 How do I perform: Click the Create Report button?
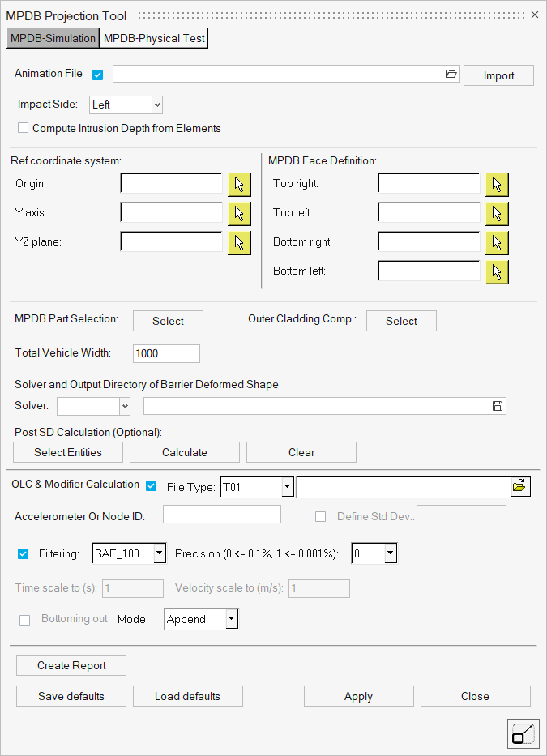click(x=71, y=665)
